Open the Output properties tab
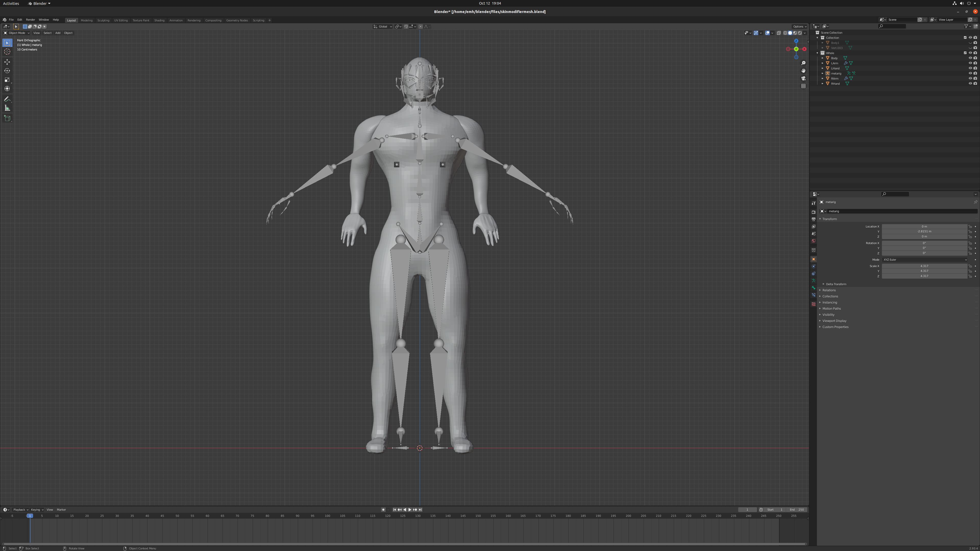The width and height of the screenshot is (980, 551). coord(813,219)
